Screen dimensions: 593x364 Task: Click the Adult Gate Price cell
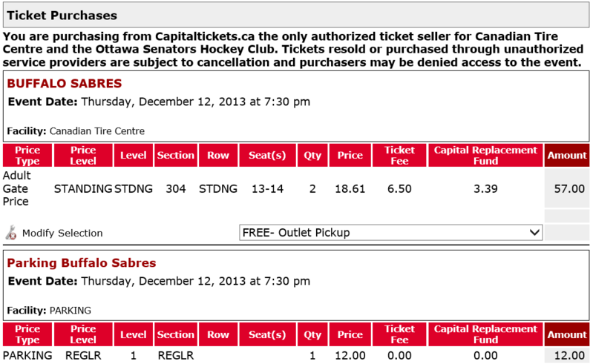click(x=16, y=188)
